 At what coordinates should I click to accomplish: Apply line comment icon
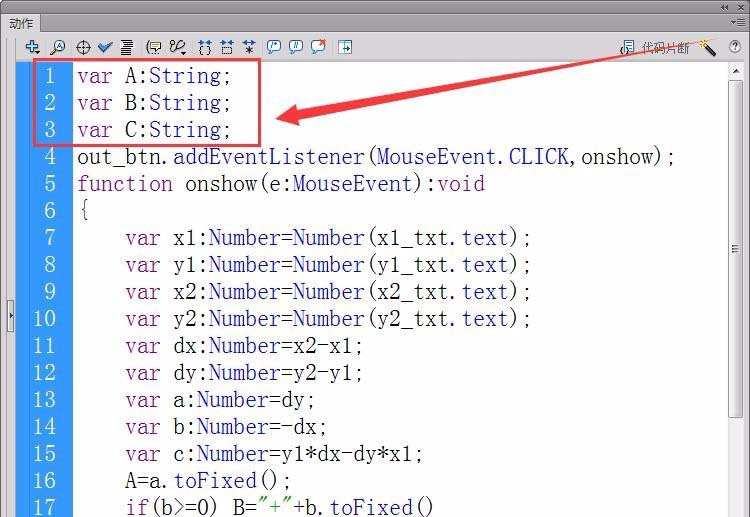[x=296, y=47]
